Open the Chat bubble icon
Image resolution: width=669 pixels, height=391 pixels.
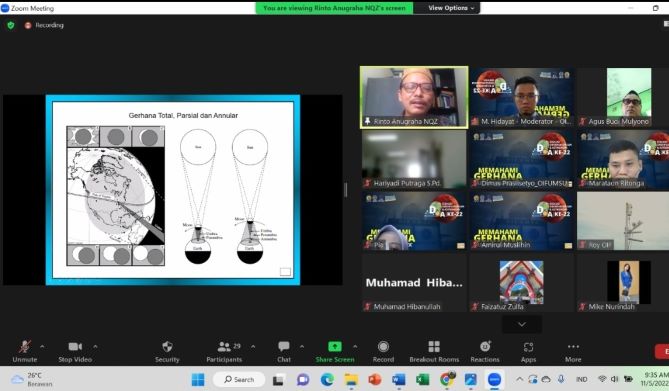point(284,347)
